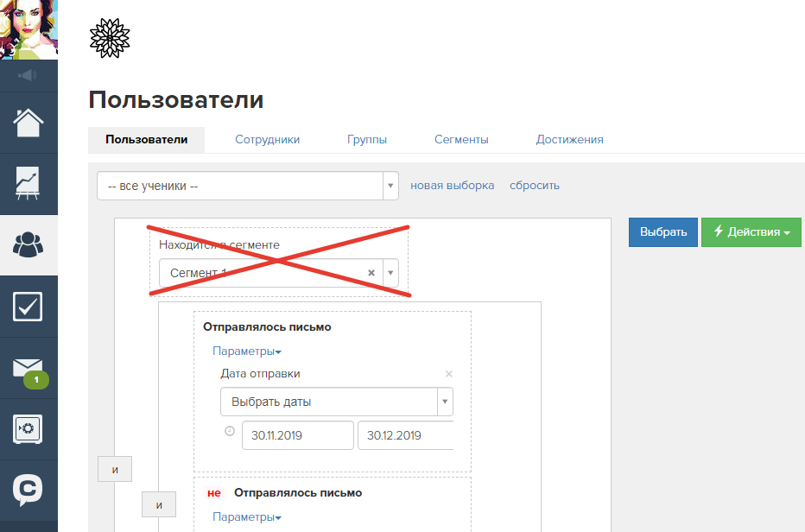Click the red 'не' negation label
The height and width of the screenshot is (532, 805).
coord(214,493)
